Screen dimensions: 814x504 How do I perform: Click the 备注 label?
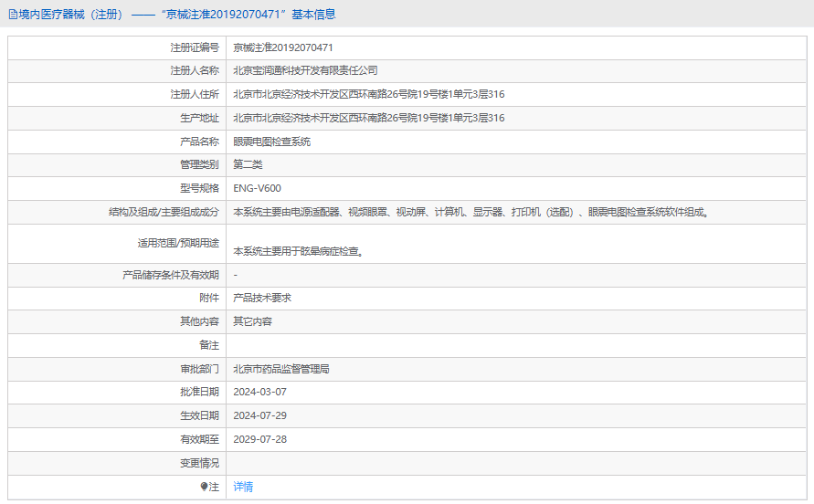point(209,345)
